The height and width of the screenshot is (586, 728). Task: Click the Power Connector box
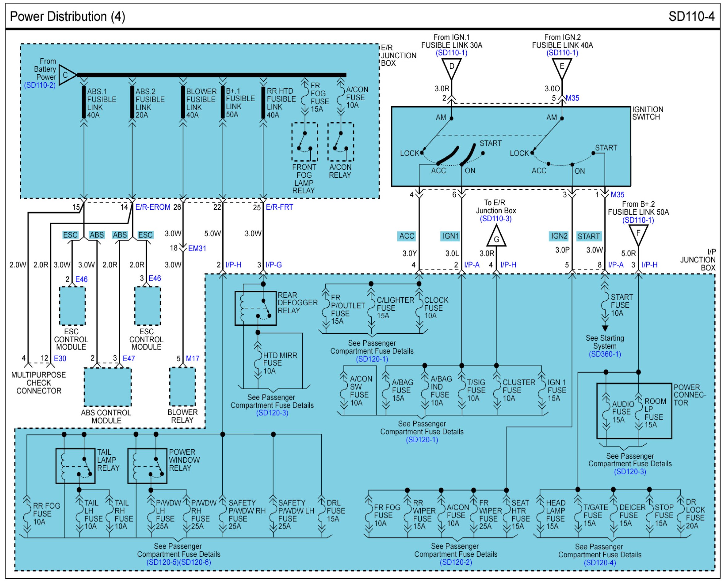(x=634, y=411)
